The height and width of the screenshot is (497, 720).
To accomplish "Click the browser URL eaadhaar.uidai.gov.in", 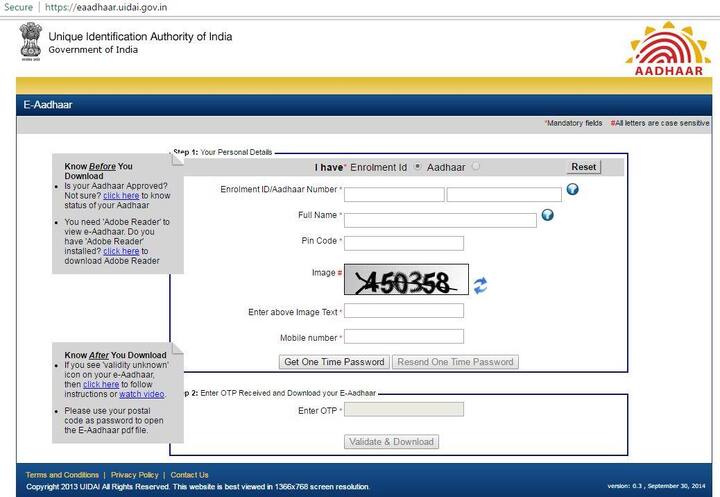I will (106, 7).
